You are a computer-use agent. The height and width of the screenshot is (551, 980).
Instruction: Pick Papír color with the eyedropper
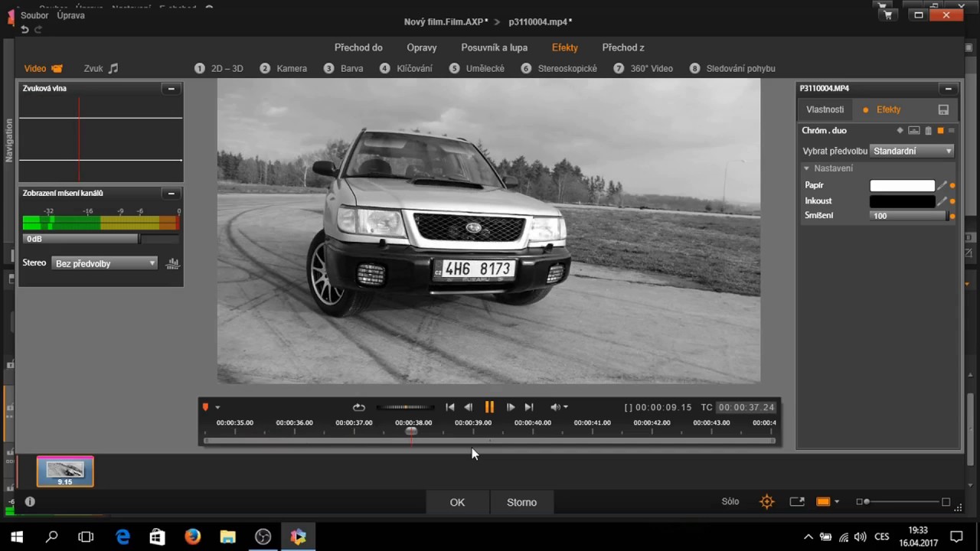[x=942, y=185]
